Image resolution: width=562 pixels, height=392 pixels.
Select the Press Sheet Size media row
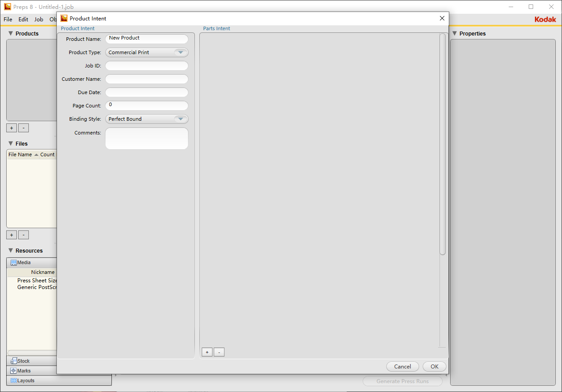tap(37, 281)
